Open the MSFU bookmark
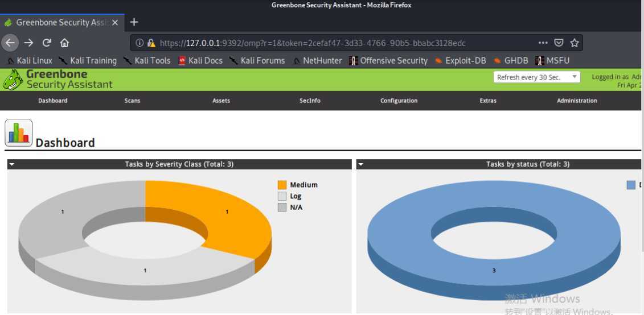This screenshot has height=315, width=644. pyautogui.click(x=552, y=61)
